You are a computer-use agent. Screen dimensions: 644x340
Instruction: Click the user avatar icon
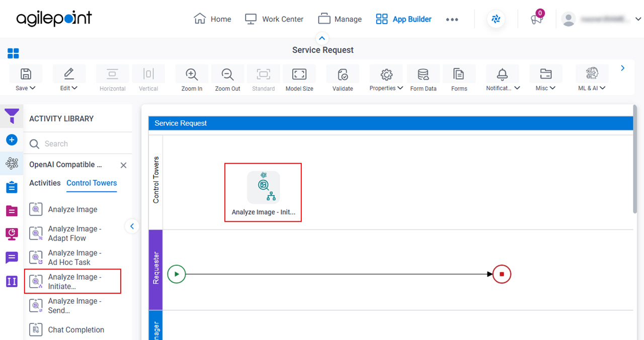[x=569, y=19]
